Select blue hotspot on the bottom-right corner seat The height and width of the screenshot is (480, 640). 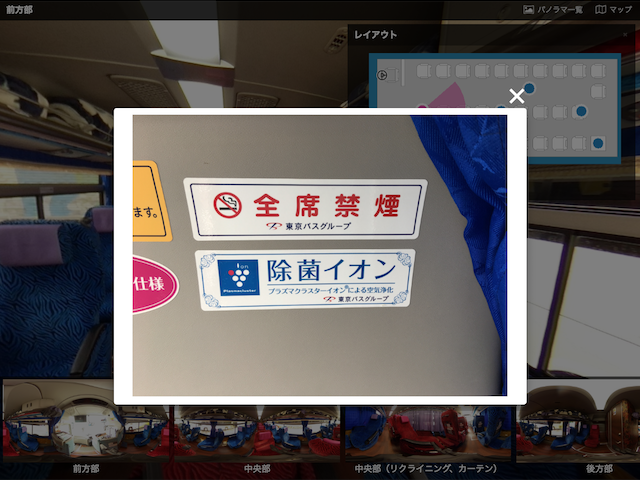click(x=598, y=143)
